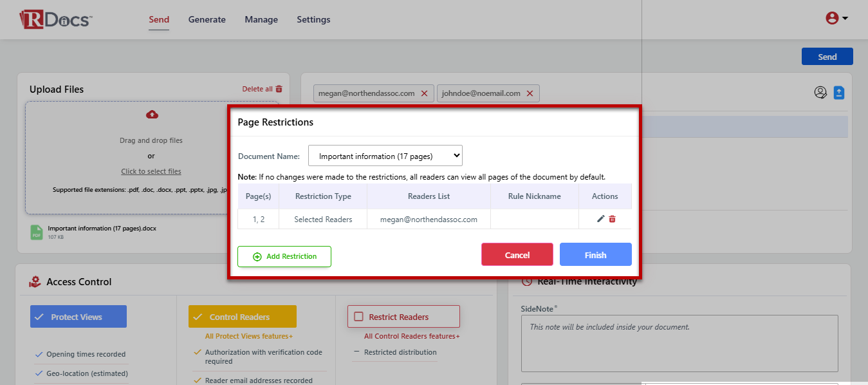
Task: Open the Generate tab
Action: (207, 19)
